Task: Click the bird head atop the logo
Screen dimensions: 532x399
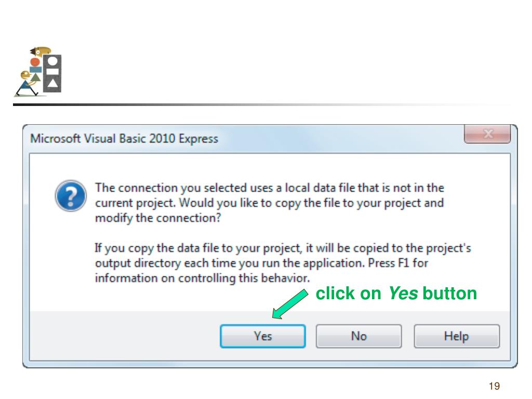Action: tap(41, 51)
